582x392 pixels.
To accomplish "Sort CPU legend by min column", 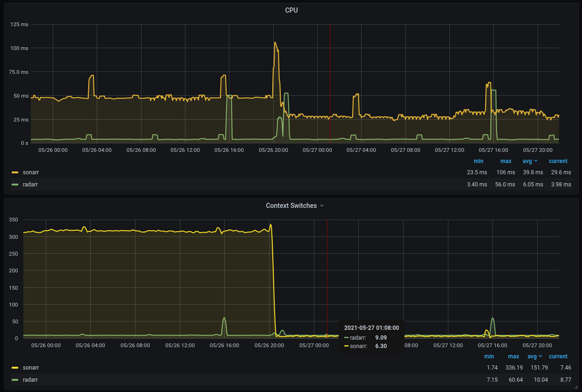I will click(x=478, y=161).
